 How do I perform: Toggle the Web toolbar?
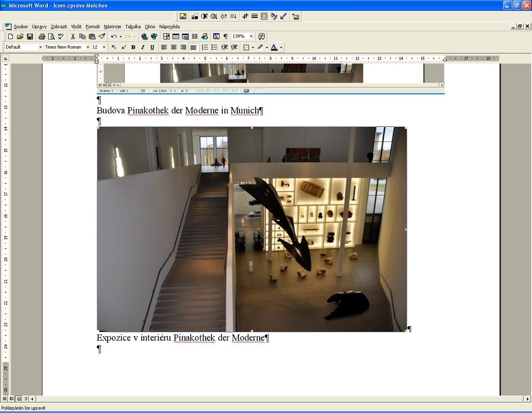click(154, 36)
